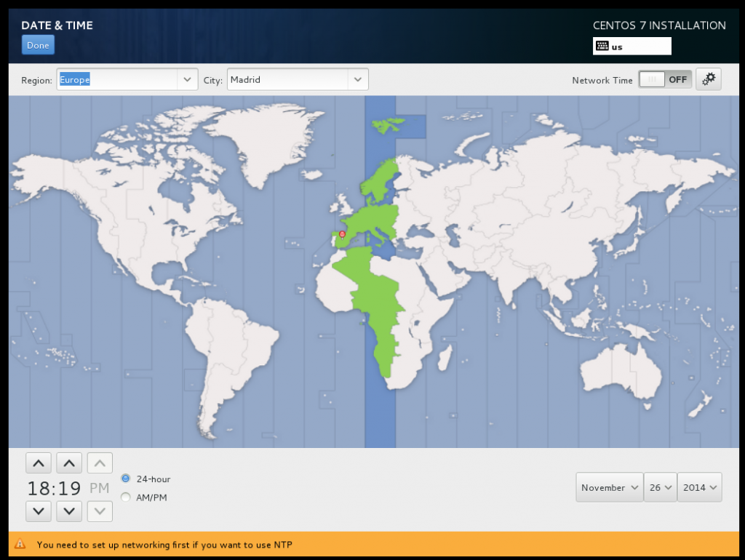Open NTP server configuration via gear icon
The width and height of the screenshot is (745, 560).
click(x=708, y=79)
